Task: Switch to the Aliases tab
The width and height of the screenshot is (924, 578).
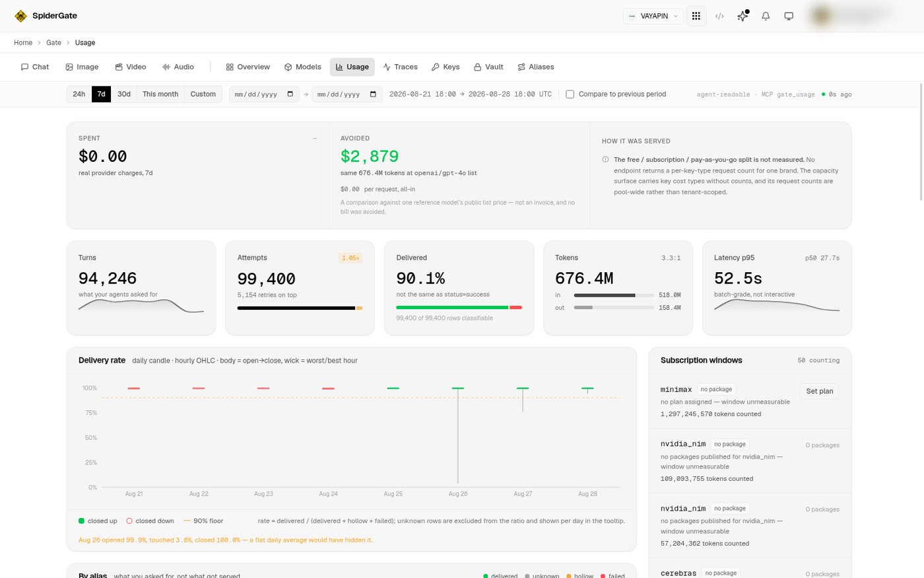Action: tap(535, 67)
